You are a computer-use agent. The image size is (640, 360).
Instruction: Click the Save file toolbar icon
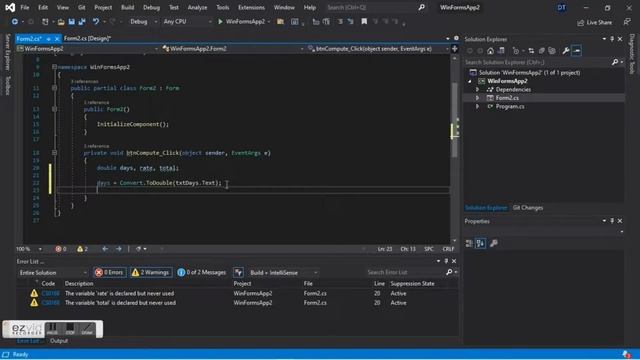coord(71,22)
